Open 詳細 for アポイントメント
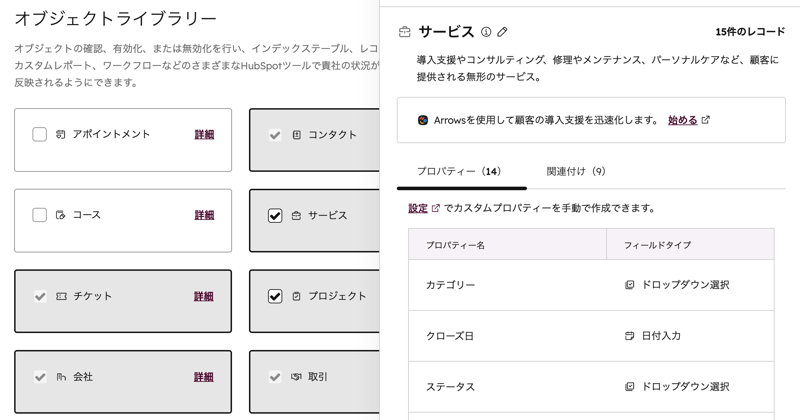The image size is (800, 420). (x=204, y=134)
